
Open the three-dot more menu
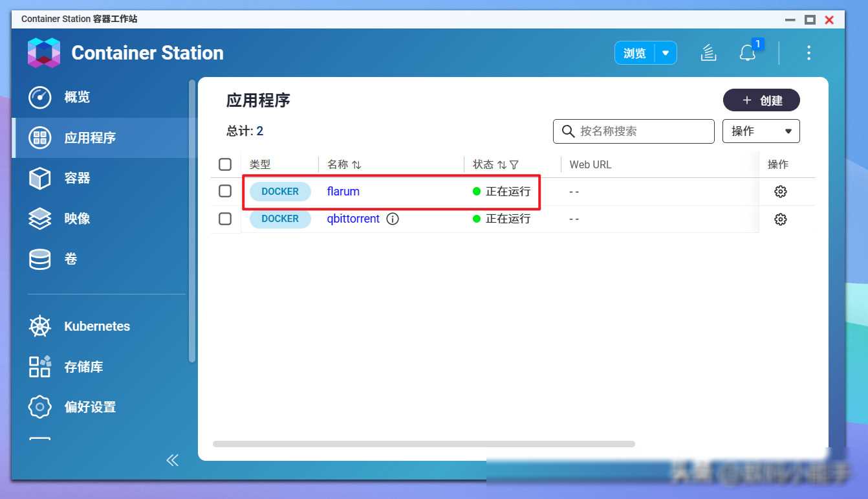[808, 53]
